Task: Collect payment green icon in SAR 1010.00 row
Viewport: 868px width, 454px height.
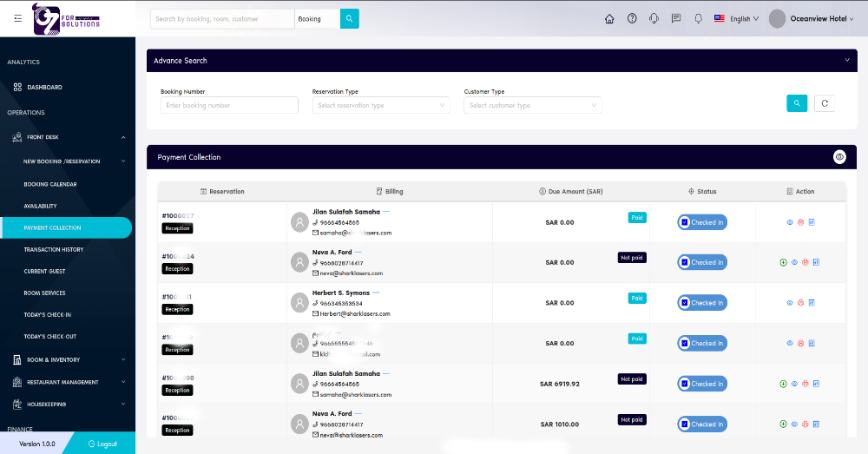Action: point(783,424)
